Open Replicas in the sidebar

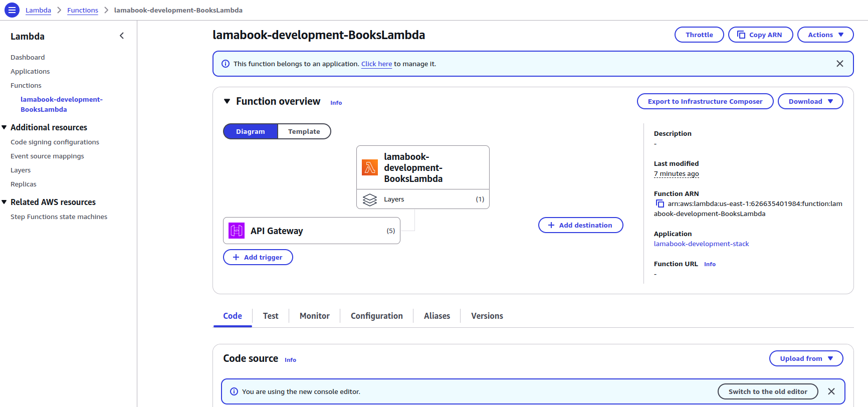click(x=24, y=184)
